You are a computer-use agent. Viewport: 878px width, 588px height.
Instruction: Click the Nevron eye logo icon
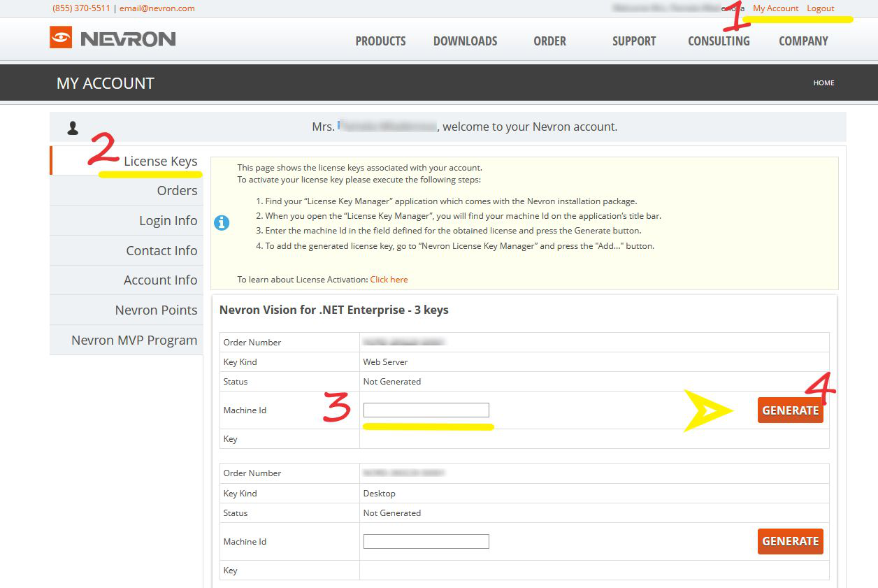tap(61, 38)
